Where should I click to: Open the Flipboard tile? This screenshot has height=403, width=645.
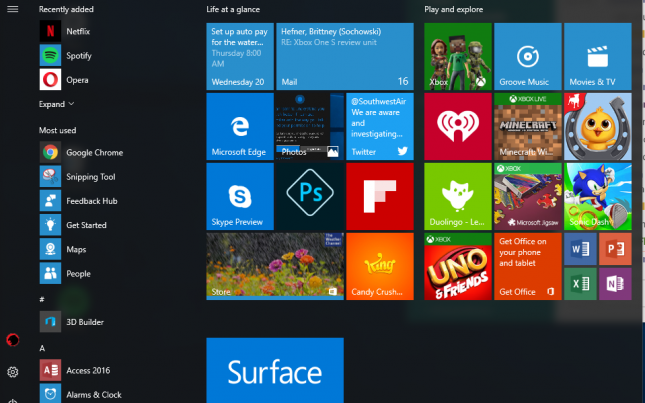point(379,196)
